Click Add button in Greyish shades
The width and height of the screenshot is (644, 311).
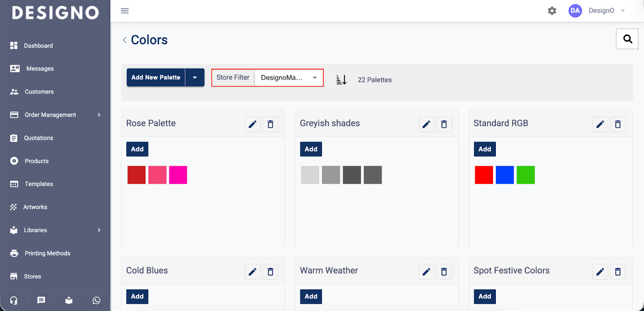click(311, 149)
